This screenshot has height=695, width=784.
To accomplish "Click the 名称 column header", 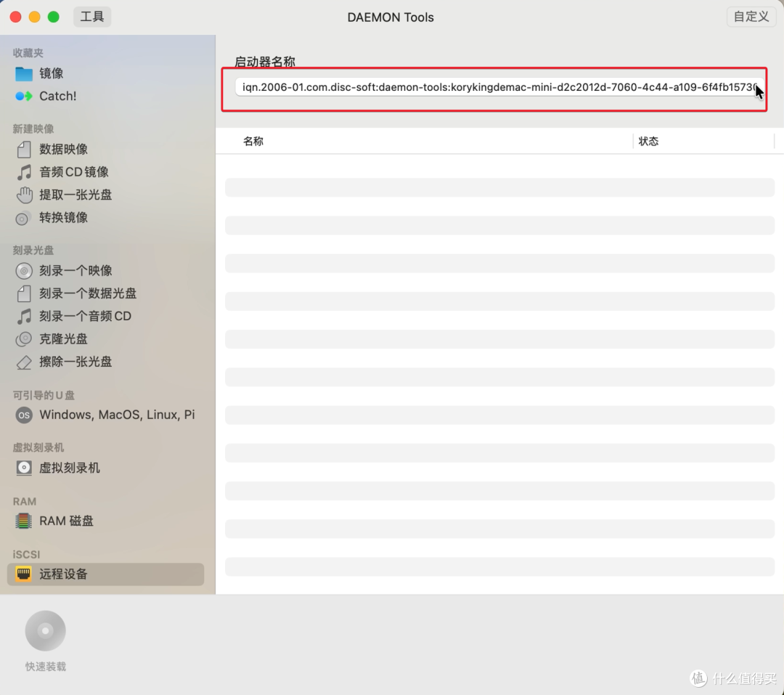I will (253, 141).
